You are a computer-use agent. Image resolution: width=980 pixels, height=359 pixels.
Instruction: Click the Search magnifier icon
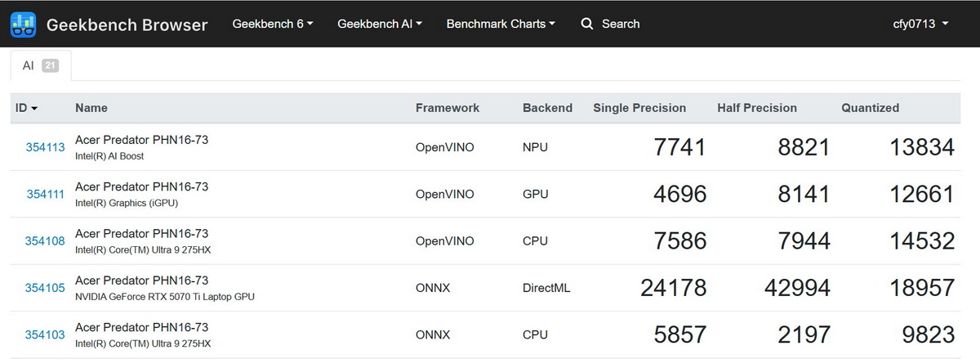(x=587, y=24)
